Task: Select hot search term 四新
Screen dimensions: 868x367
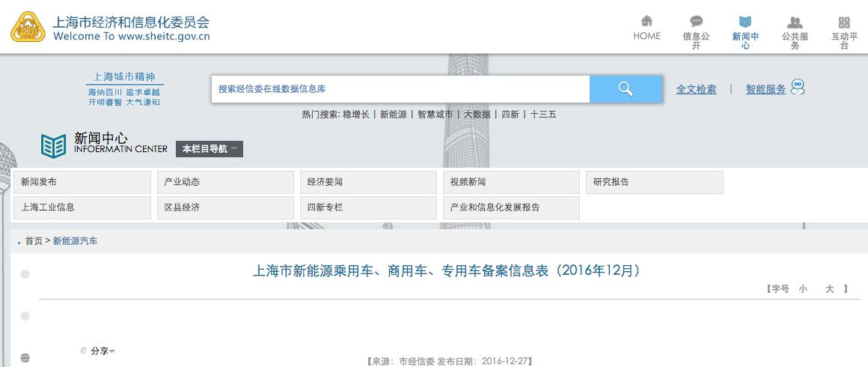Action: (510, 114)
